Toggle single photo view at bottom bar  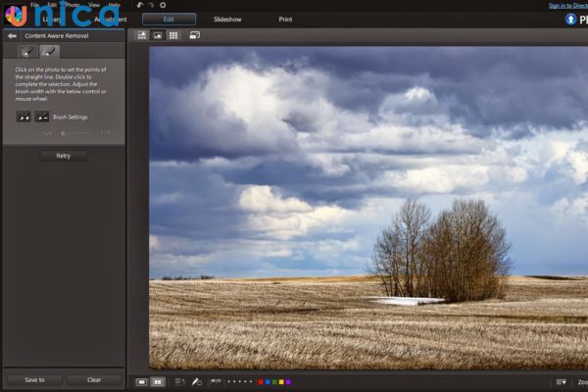click(141, 381)
